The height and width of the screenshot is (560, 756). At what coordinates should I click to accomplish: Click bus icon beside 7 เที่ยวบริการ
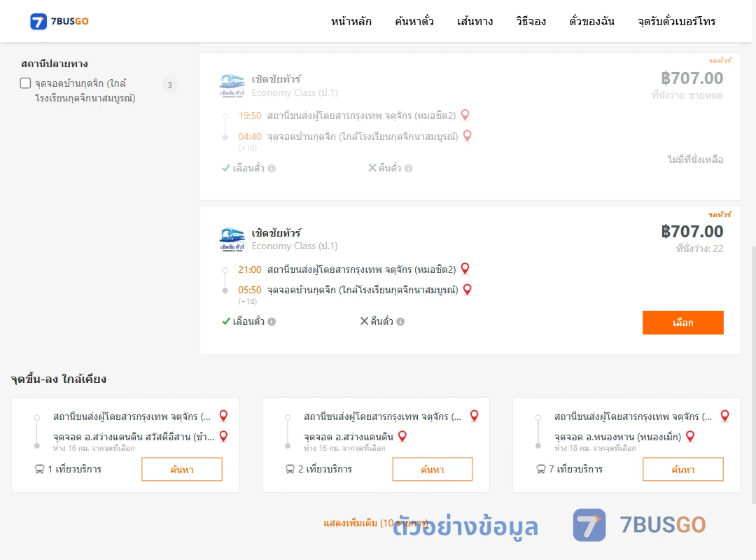(x=541, y=469)
